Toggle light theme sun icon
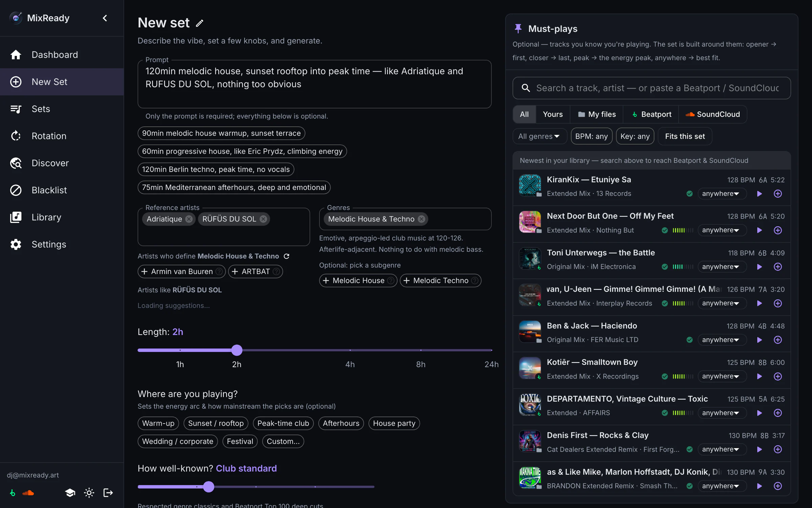The image size is (812, 508). click(x=89, y=493)
